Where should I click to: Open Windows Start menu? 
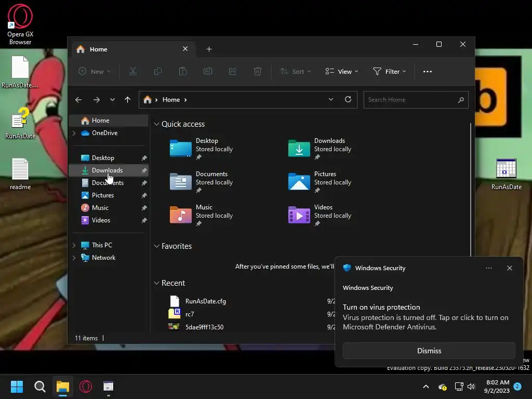[17, 387]
